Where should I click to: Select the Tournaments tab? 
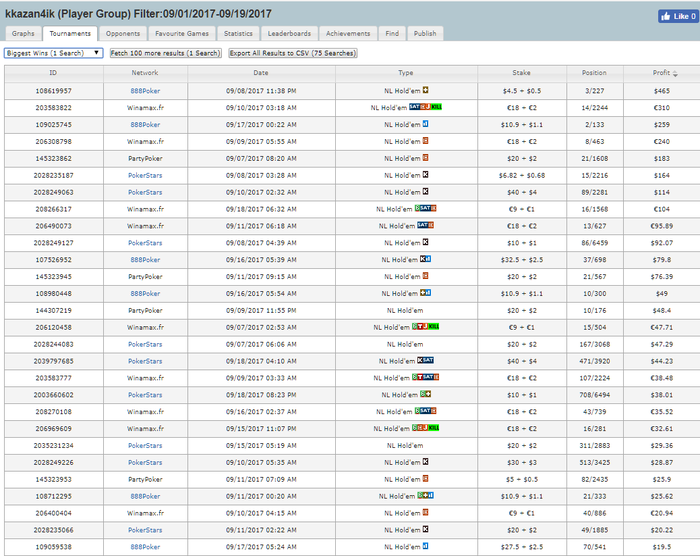click(x=70, y=33)
